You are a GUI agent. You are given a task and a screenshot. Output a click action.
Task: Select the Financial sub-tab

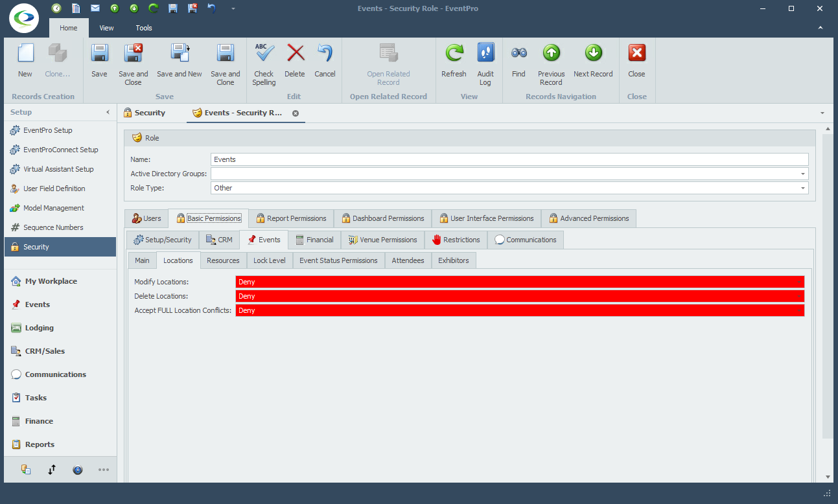(314, 240)
